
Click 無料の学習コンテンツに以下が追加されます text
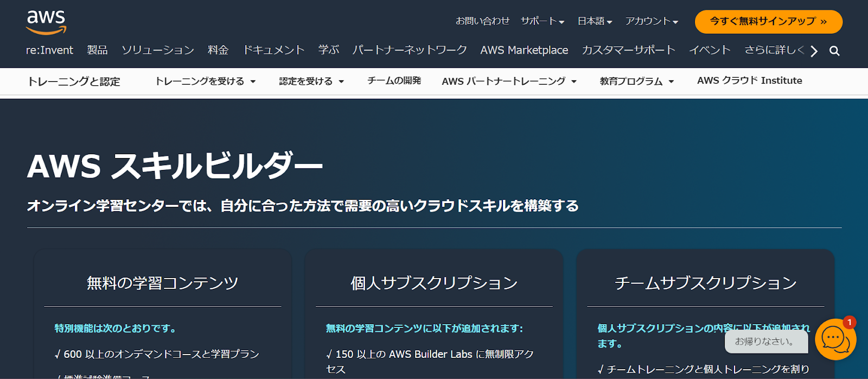(424, 329)
